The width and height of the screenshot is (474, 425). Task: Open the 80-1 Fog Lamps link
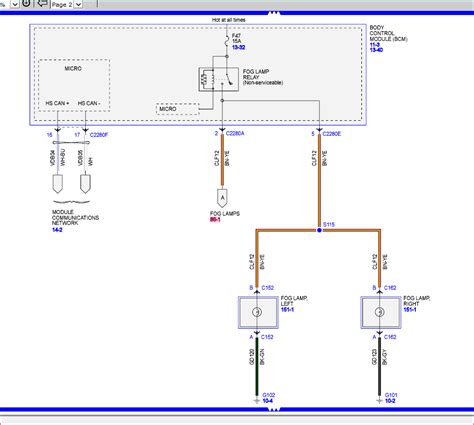[x=215, y=219]
